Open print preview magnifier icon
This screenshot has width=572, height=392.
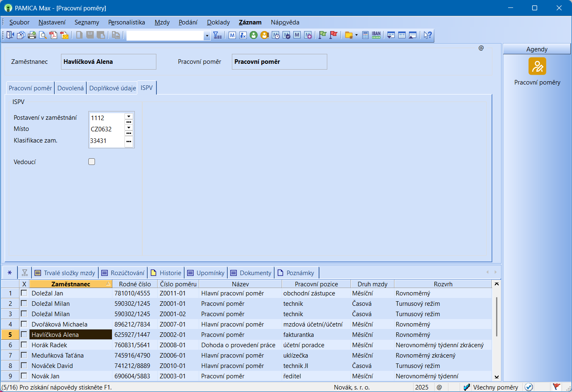(x=43, y=35)
